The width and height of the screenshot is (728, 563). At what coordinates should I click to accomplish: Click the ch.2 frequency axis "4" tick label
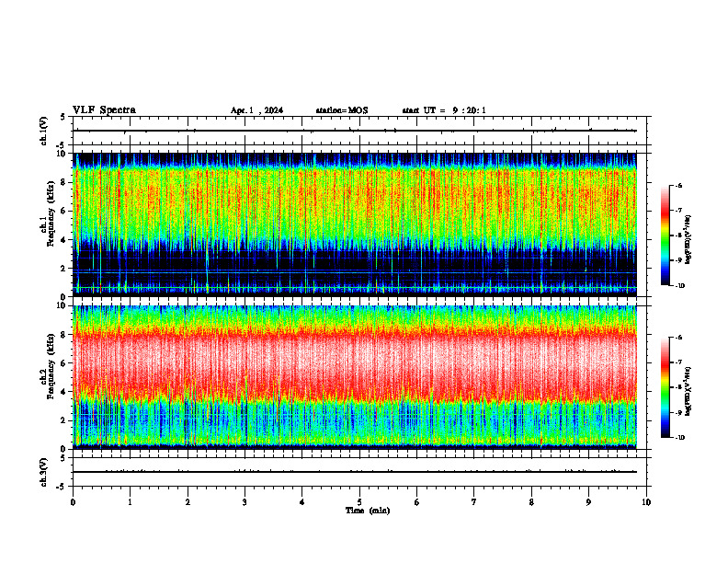pos(63,393)
